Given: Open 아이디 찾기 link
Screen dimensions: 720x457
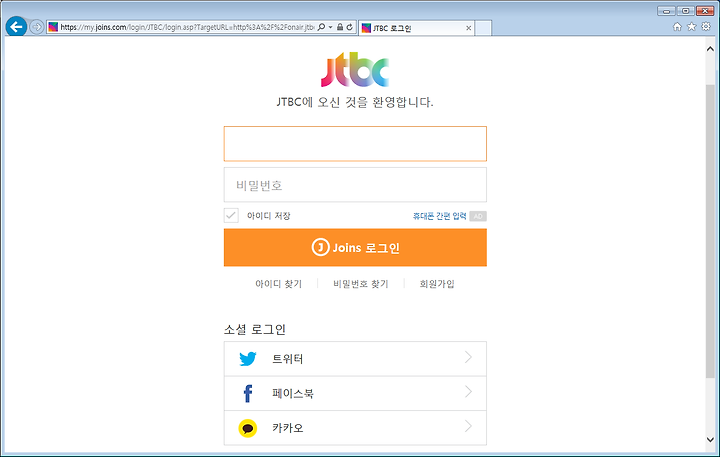Looking at the screenshot, I should point(279,284).
